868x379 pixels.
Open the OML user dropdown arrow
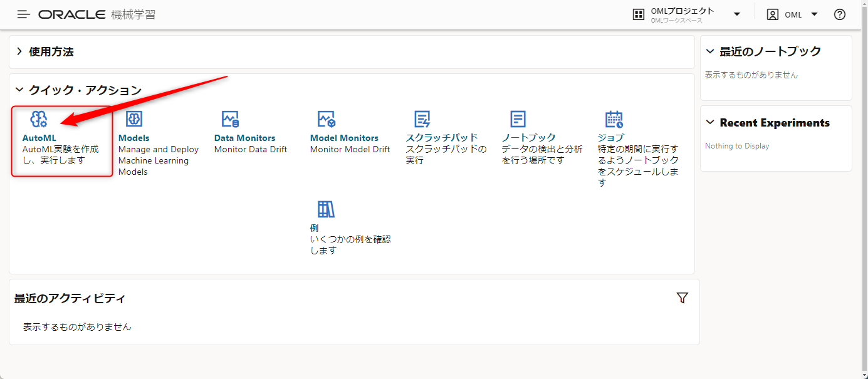815,14
